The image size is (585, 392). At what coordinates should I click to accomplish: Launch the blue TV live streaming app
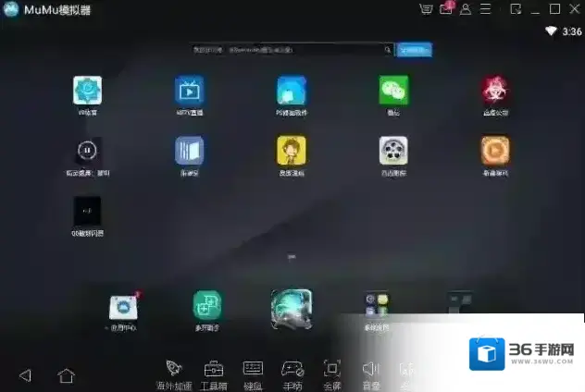tap(190, 91)
